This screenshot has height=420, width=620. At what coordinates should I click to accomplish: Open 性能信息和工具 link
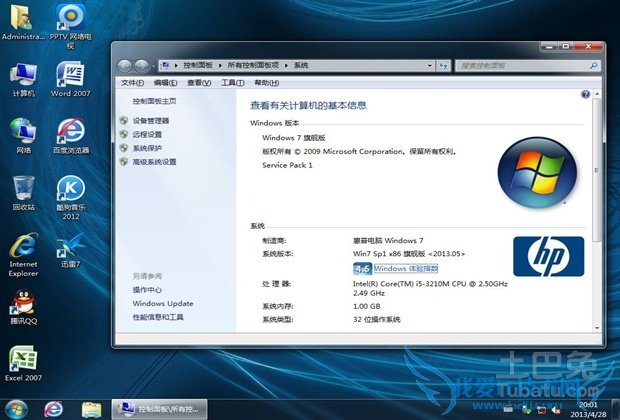click(x=158, y=317)
